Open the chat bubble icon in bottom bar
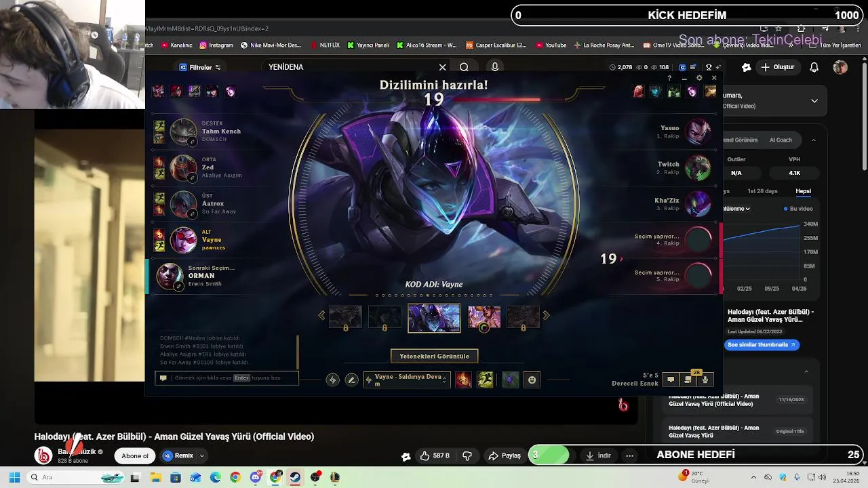Screen dimensions: 868x488 click(x=670, y=380)
